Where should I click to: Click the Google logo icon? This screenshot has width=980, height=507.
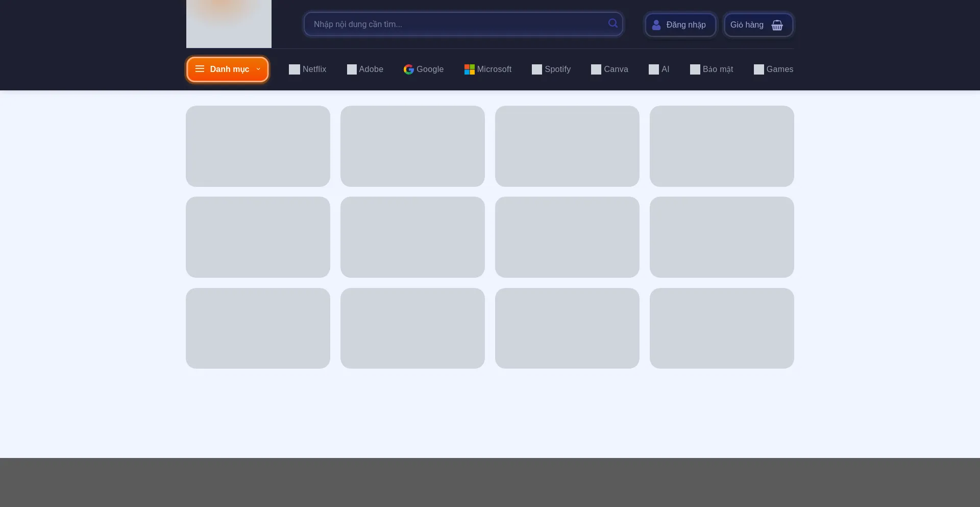(408, 69)
